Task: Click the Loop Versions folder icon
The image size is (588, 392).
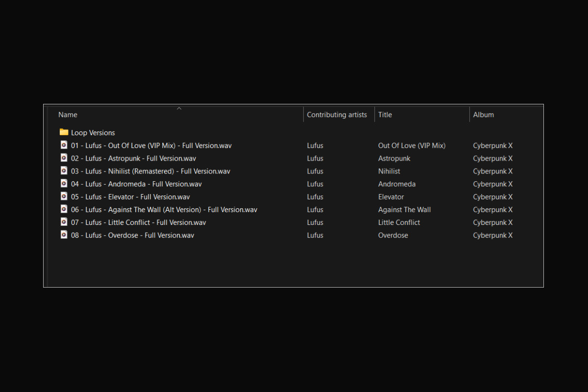Action: pos(64,132)
